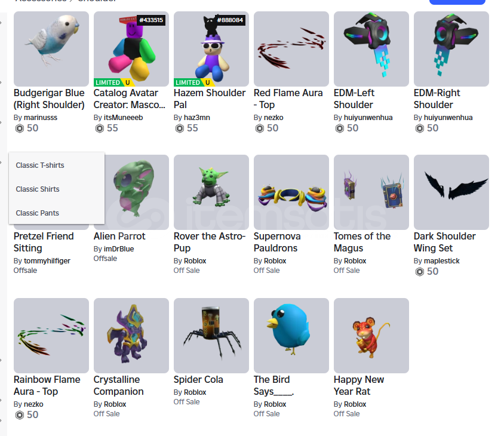The width and height of the screenshot is (504, 436).
Task: Open the Spider Cola item thumbnail
Action: 211,335
